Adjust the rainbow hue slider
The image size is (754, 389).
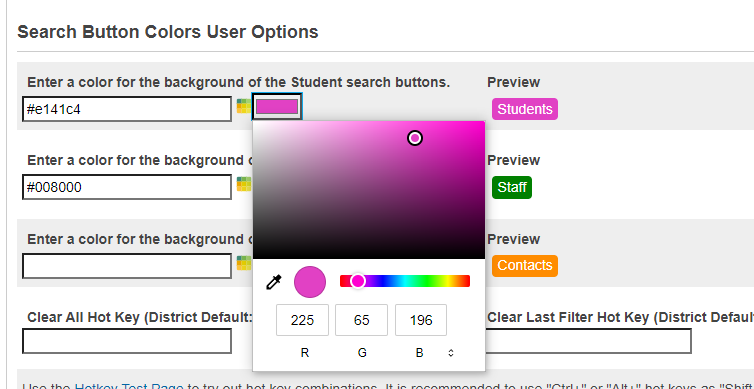pos(405,281)
